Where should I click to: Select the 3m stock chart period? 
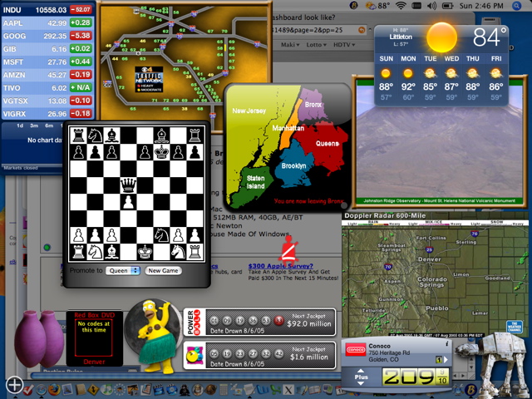click(x=34, y=126)
